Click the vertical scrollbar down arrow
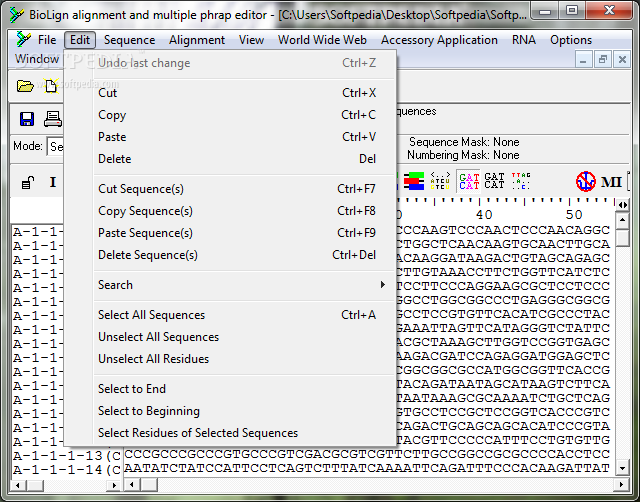640x502 pixels. 623,468
